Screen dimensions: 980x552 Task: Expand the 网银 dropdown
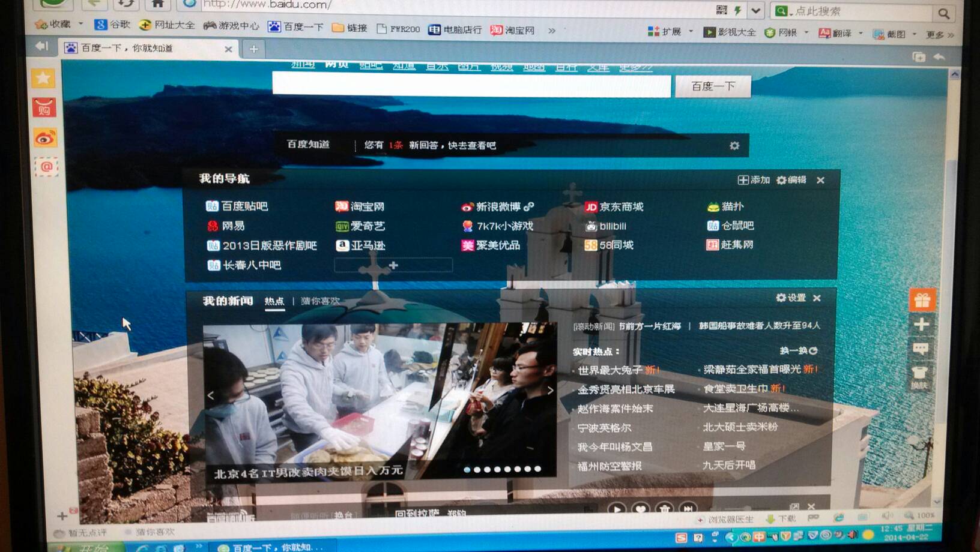tap(806, 32)
